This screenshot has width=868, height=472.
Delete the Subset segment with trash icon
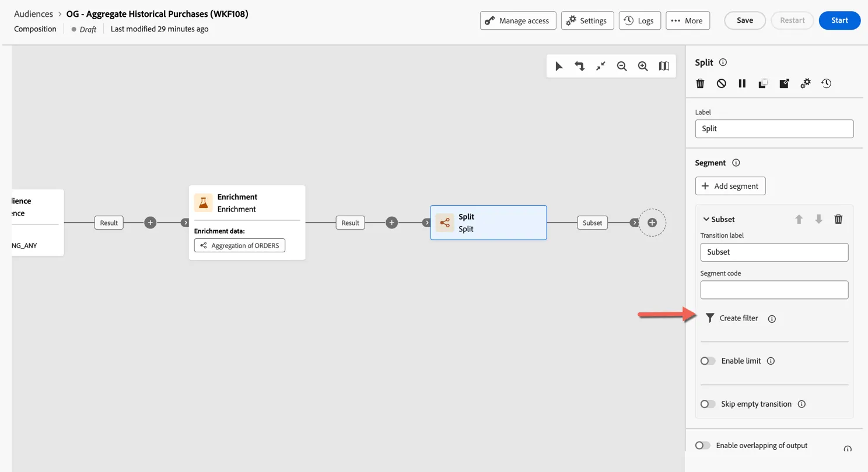pos(838,219)
